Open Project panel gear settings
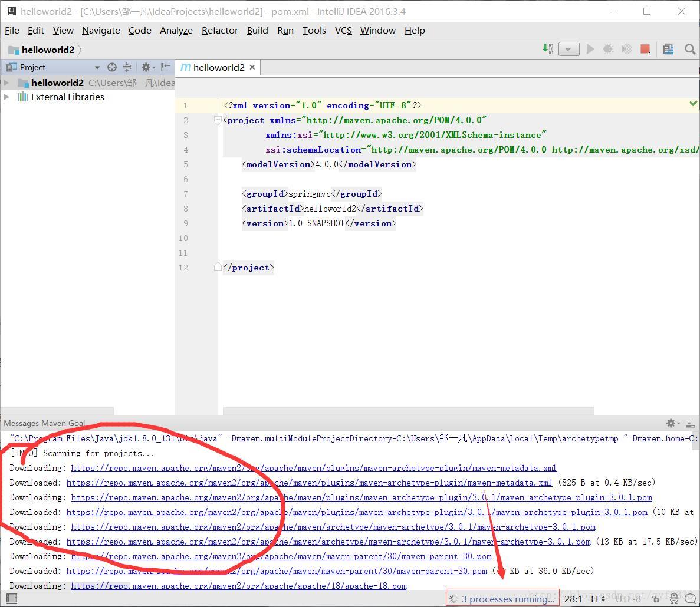Screen dimensions: 700x607 tap(147, 67)
